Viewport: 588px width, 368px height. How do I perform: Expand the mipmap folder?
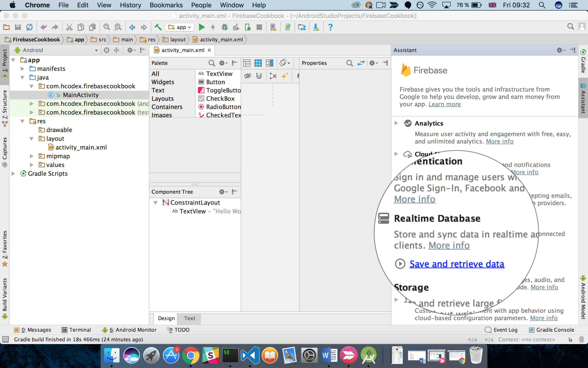pyautogui.click(x=31, y=156)
